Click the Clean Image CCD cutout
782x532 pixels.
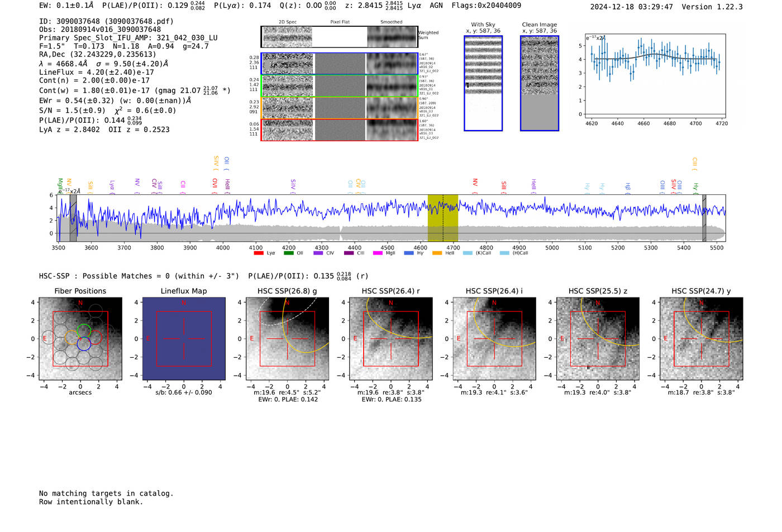(540, 83)
